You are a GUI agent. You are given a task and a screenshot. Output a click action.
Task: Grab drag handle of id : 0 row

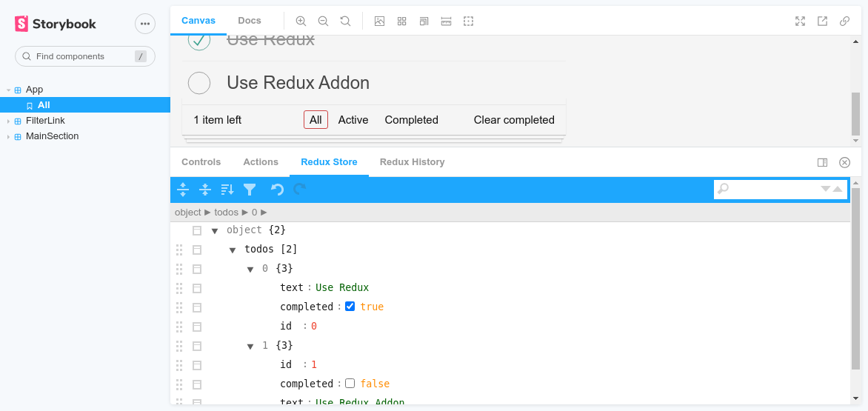click(x=179, y=327)
